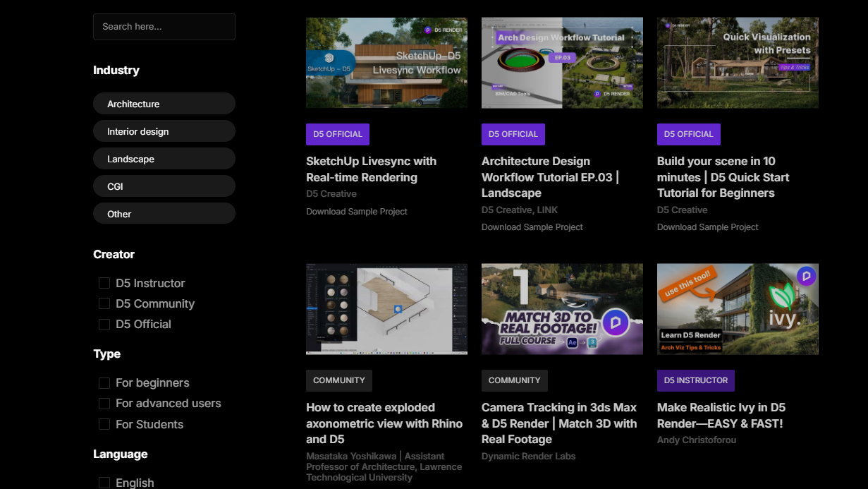Click D5 Creative author under Build your scene

(683, 210)
